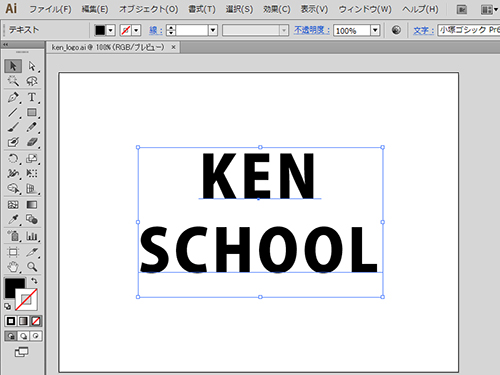Select the Magic Wand tool

[x=13, y=81]
